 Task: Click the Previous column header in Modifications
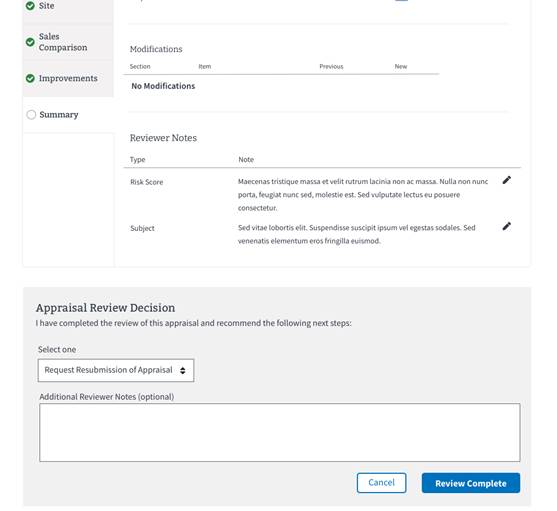point(331,66)
